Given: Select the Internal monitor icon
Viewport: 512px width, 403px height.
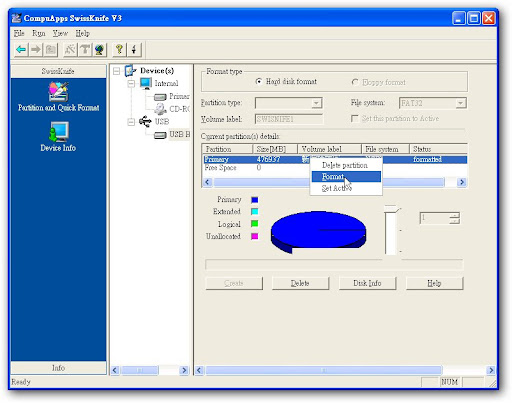Looking at the screenshot, I should pyautogui.click(x=146, y=83).
